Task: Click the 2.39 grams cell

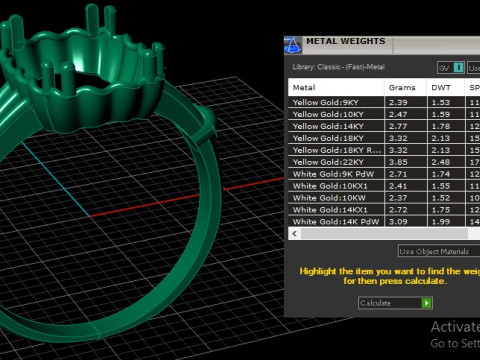Action: pos(405,102)
